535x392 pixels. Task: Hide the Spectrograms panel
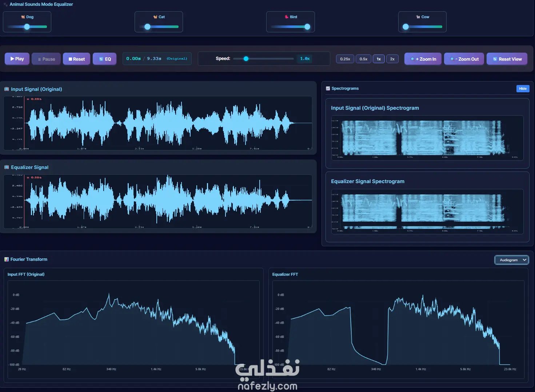coord(523,89)
